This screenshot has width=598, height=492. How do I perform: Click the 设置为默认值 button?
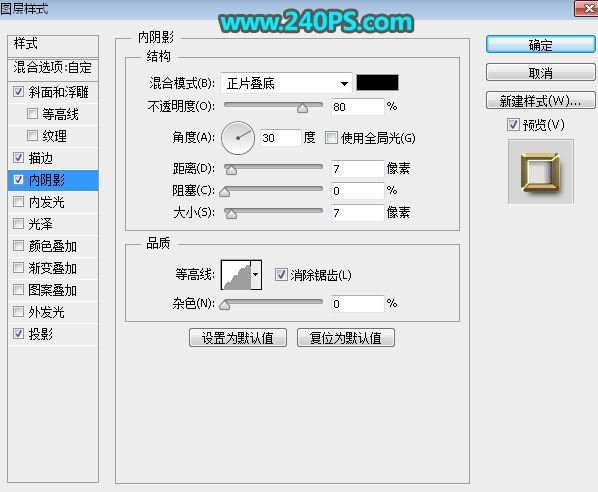[238, 338]
